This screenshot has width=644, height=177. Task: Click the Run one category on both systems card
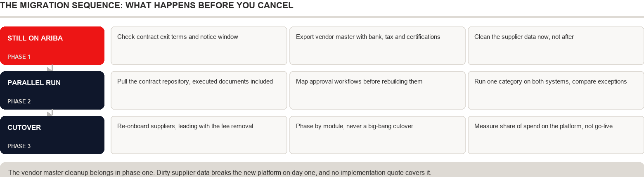[x=556, y=91]
